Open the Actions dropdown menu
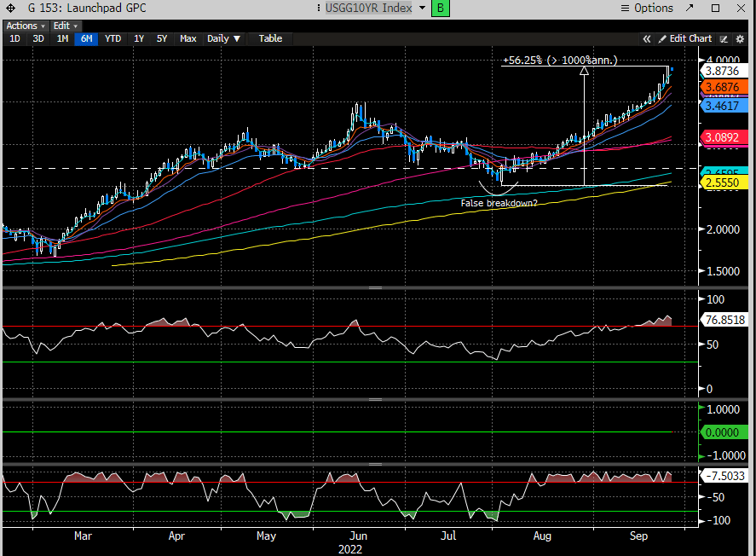Viewport: 756px width, 556px height. point(24,26)
